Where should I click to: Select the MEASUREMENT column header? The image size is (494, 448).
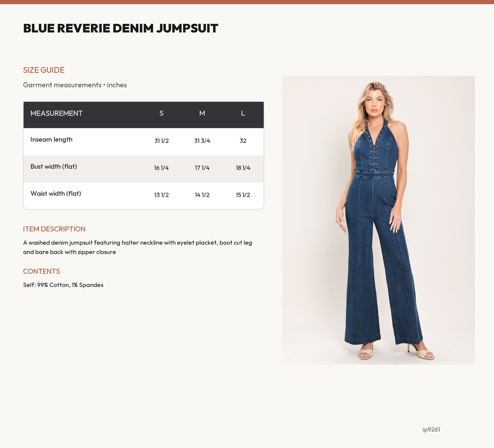pyautogui.click(x=56, y=113)
